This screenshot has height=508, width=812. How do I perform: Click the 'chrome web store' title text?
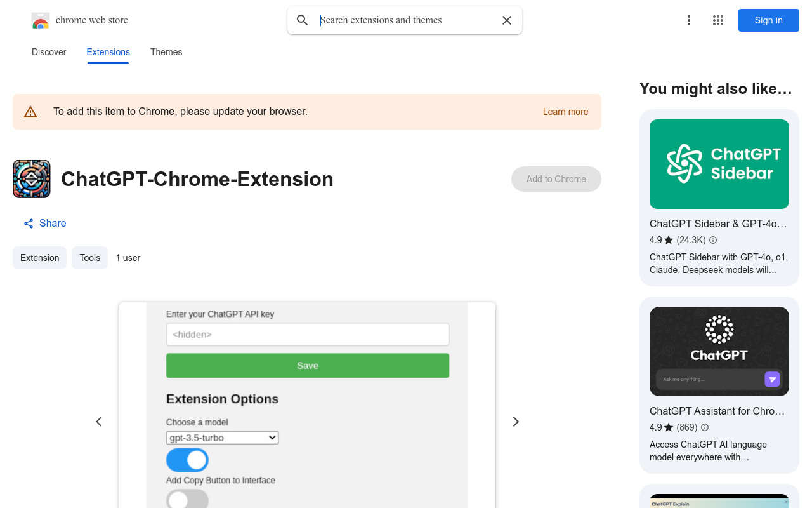click(x=92, y=20)
